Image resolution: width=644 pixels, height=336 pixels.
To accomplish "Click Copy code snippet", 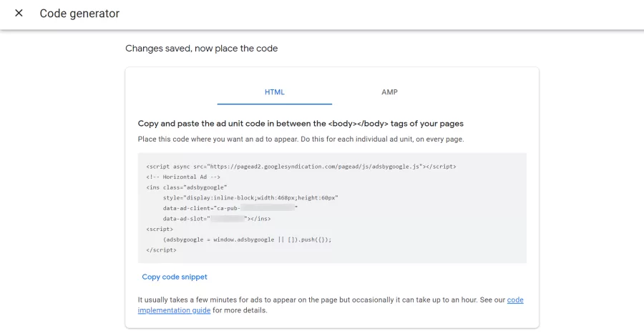I will pos(175,277).
